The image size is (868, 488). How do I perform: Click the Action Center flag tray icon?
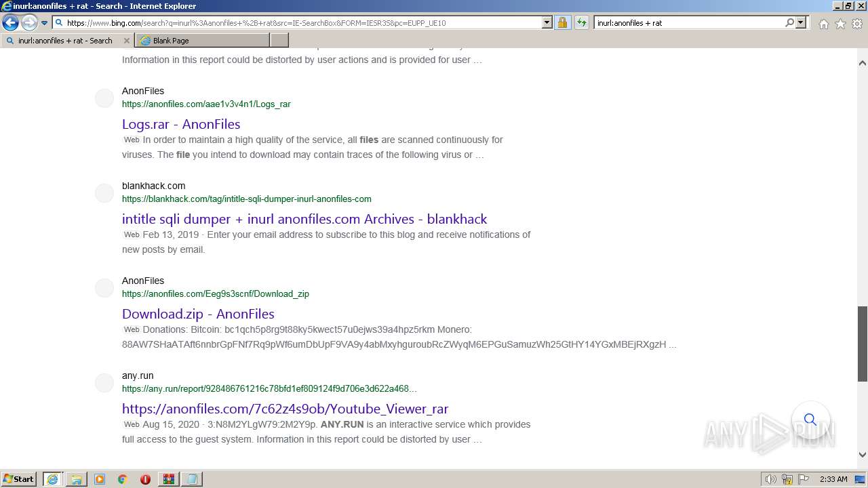(x=803, y=479)
